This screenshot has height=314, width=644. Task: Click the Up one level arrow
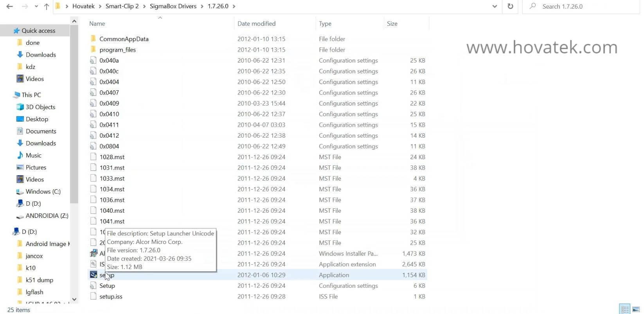(x=46, y=6)
